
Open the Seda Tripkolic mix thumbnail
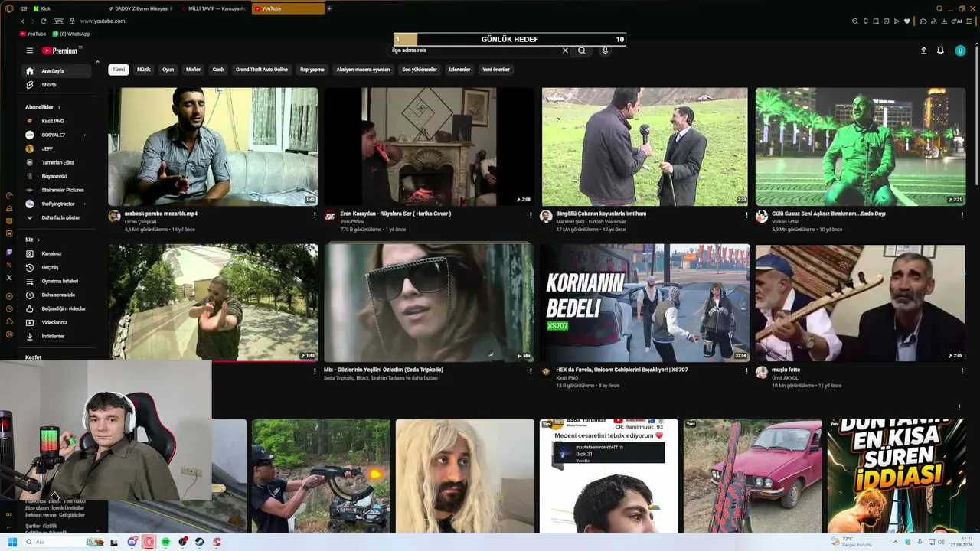[429, 302]
